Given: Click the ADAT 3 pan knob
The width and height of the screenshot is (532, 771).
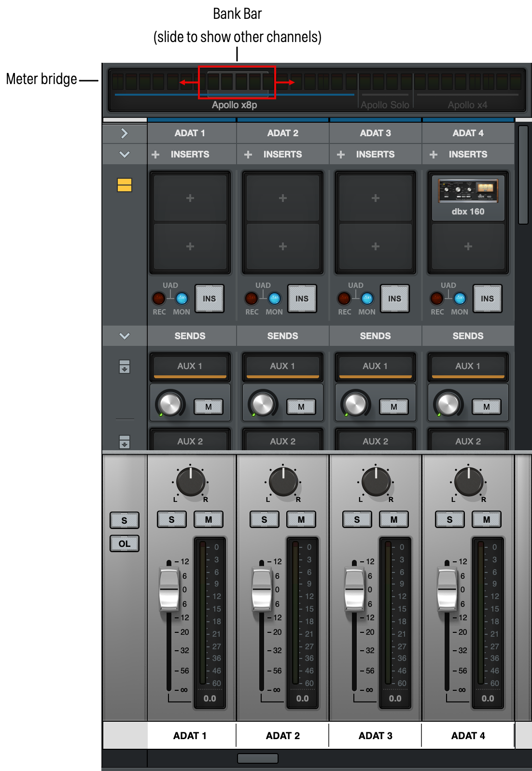Looking at the screenshot, I should click(x=376, y=482).
